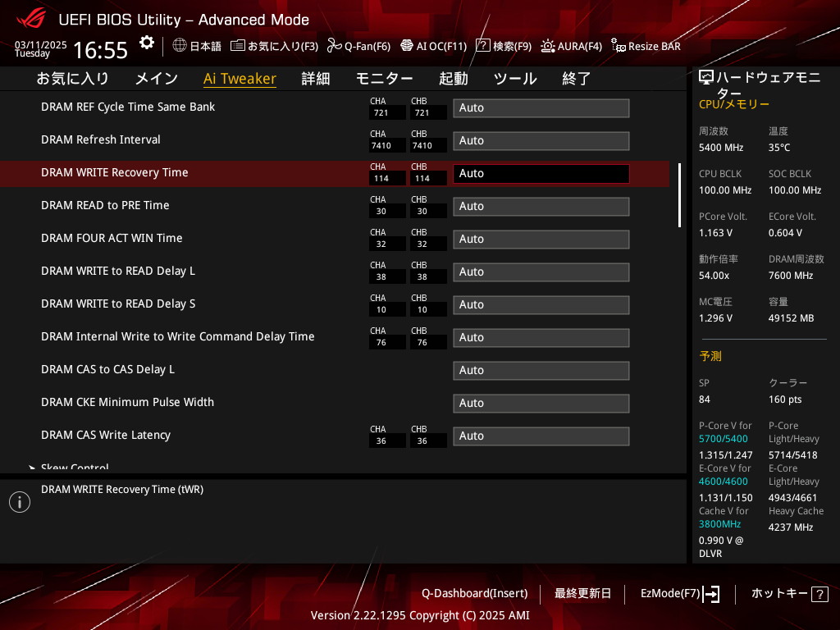Image resolution: width=840 pixels, height=630 pixels.
Task: Toggle Resize BAR icon
Action: click(619, 46)
